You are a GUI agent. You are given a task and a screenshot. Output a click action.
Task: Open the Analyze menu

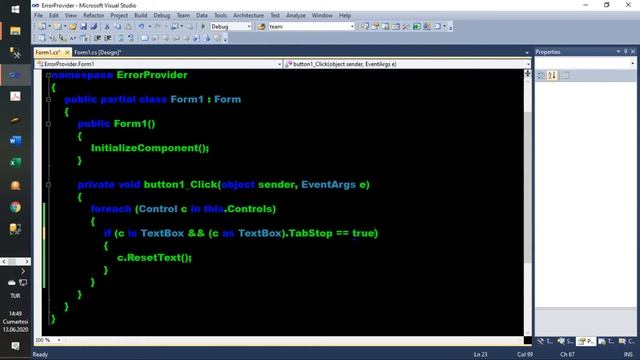[296, 16]
